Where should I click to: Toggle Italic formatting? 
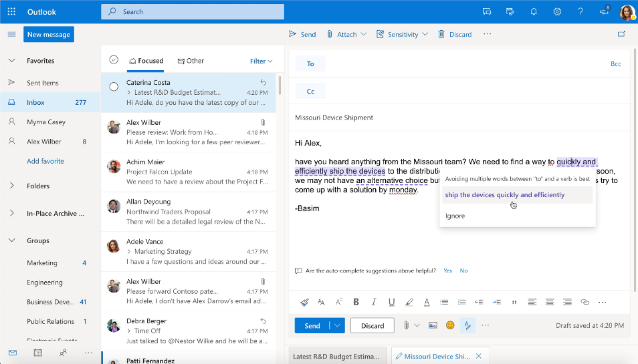(x=374, y=302)
